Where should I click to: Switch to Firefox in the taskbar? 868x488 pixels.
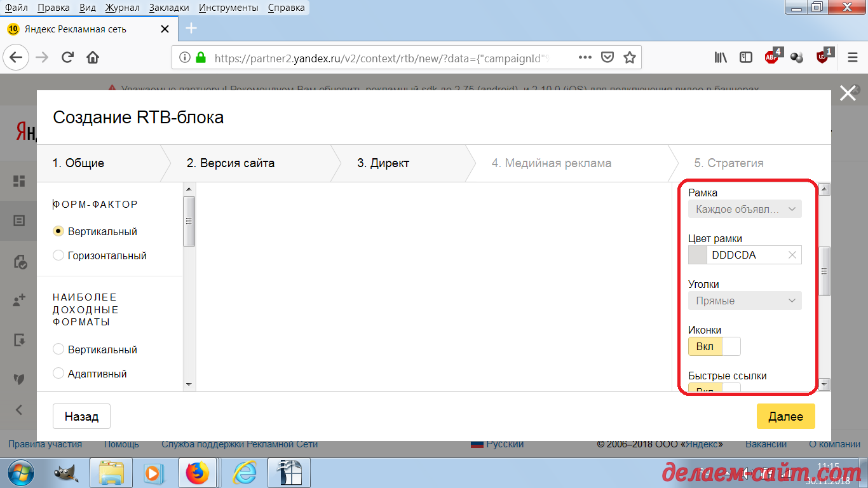point(198,473)
